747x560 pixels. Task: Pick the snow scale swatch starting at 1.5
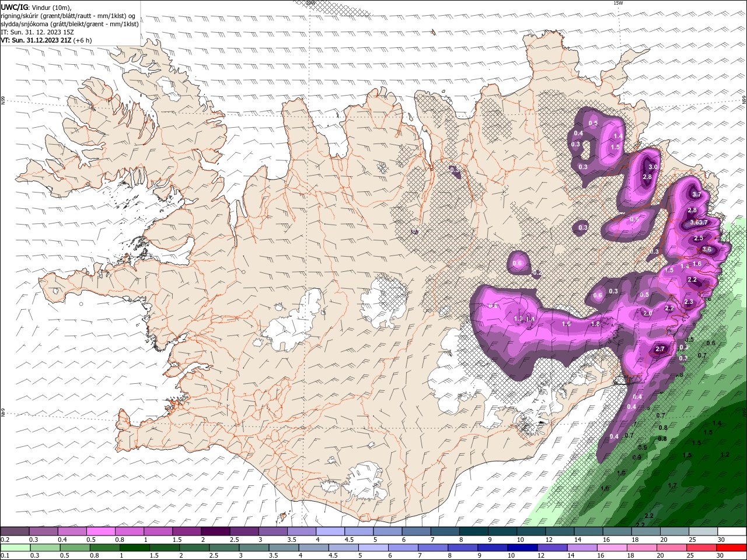click(x=187, y=531)
